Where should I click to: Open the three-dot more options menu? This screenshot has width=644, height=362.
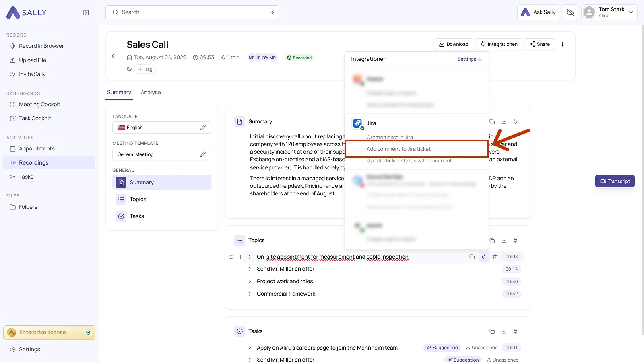[x=562, y=44]
